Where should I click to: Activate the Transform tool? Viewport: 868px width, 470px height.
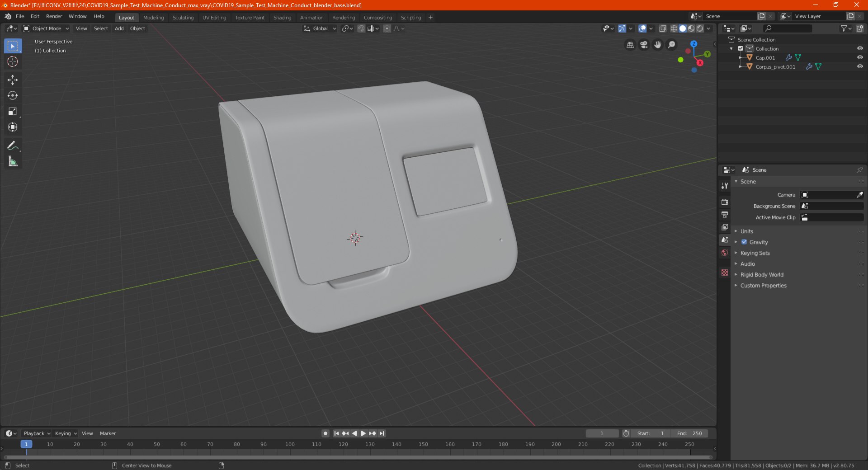13,127
